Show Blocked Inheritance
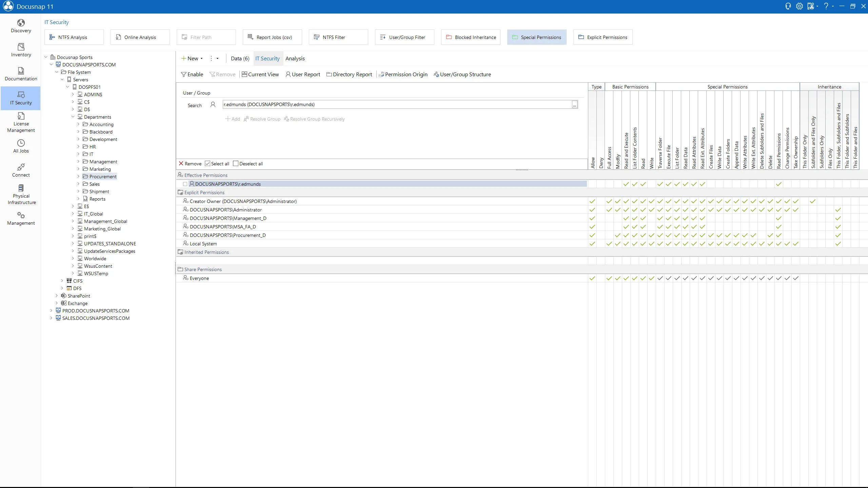 471,37
